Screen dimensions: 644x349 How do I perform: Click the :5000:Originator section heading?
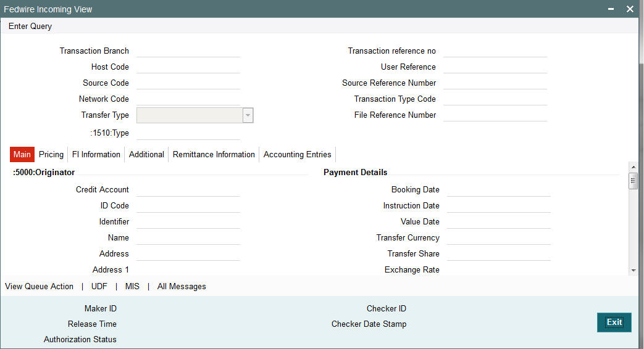point(44,173)
